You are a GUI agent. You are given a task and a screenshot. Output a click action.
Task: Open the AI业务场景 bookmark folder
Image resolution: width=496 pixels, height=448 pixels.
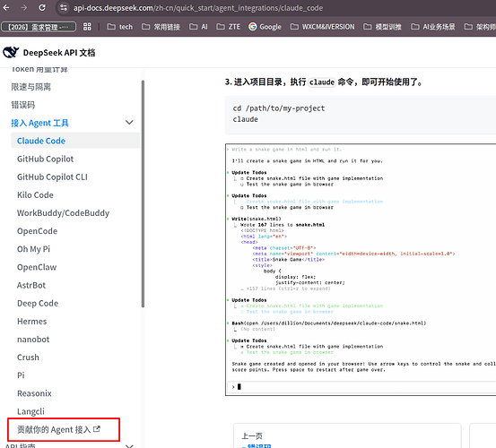point(433,27)
